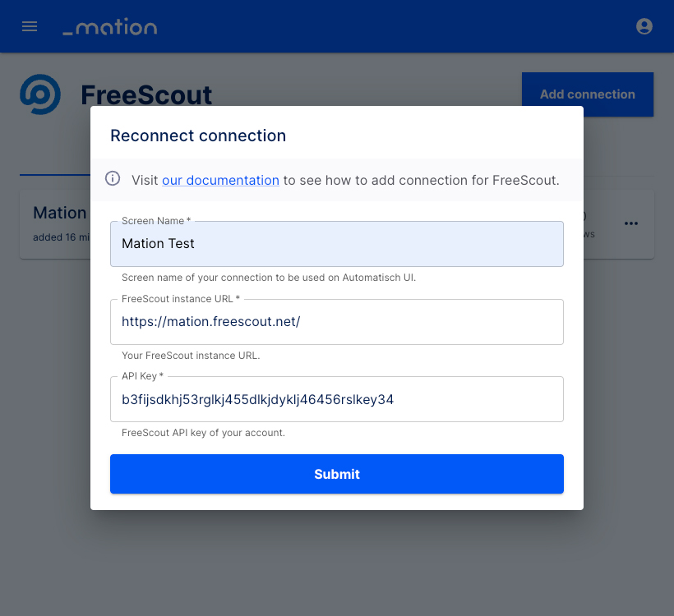The image size is (674, 616).
Task: Submit the reconnect connection form
Action: pyautogui.click(x=336, y=474)
